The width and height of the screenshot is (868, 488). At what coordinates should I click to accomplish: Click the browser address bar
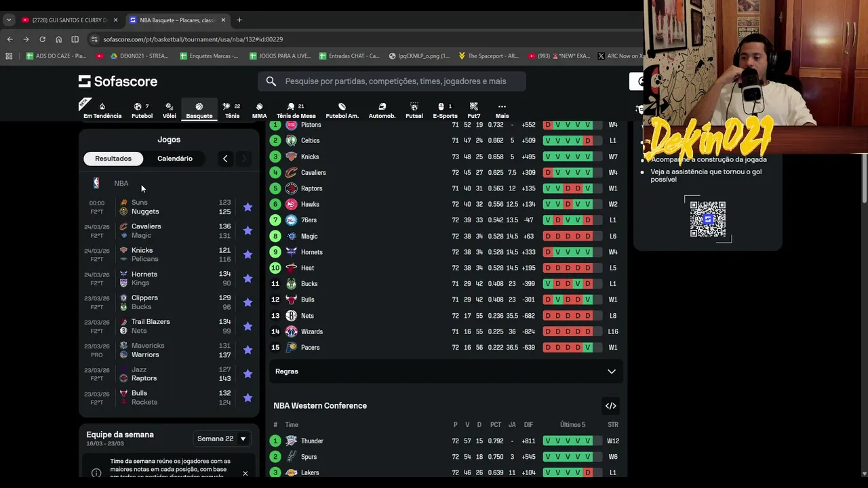(x=366, y=39)
